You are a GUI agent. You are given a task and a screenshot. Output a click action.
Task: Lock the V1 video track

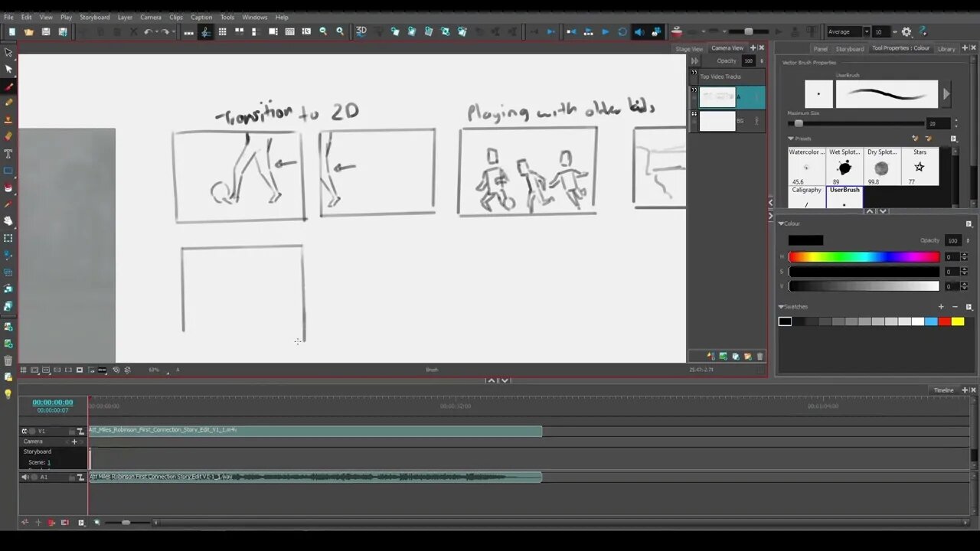71,431
